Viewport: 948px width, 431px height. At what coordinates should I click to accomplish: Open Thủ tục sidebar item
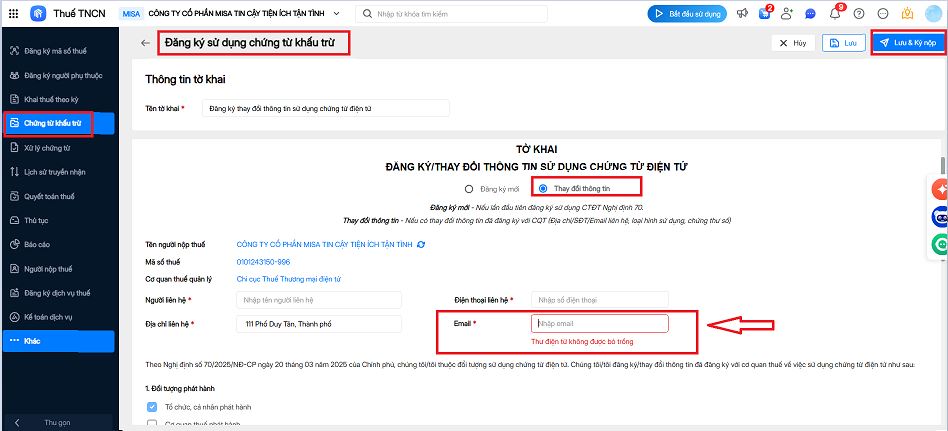coord(58,221)
